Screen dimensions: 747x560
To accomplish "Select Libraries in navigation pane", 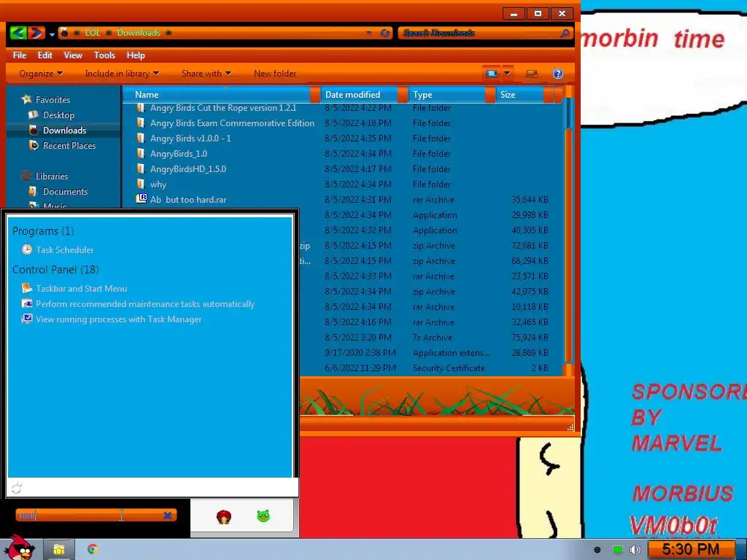I will click(x=52, y=176).
